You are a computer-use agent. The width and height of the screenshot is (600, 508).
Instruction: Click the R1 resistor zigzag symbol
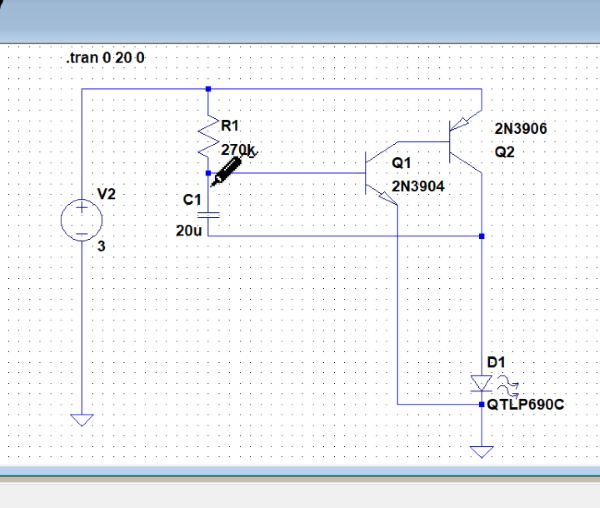(208, 138)
